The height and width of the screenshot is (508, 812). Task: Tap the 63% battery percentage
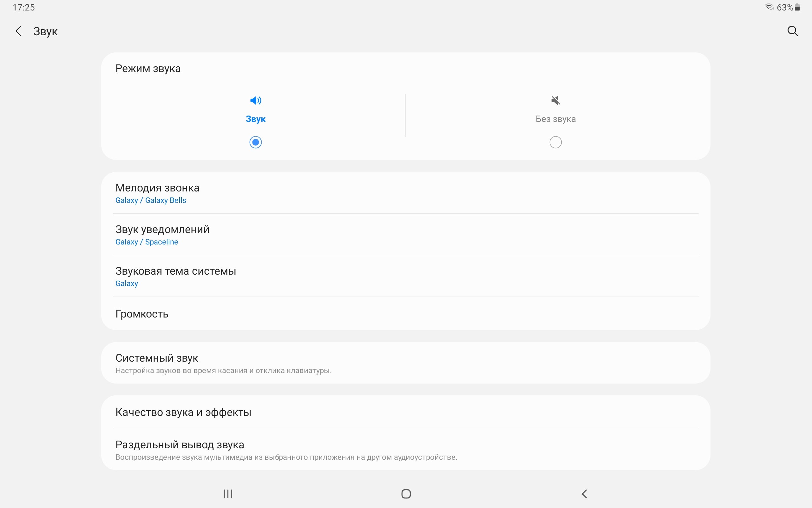tap(784, 7)
